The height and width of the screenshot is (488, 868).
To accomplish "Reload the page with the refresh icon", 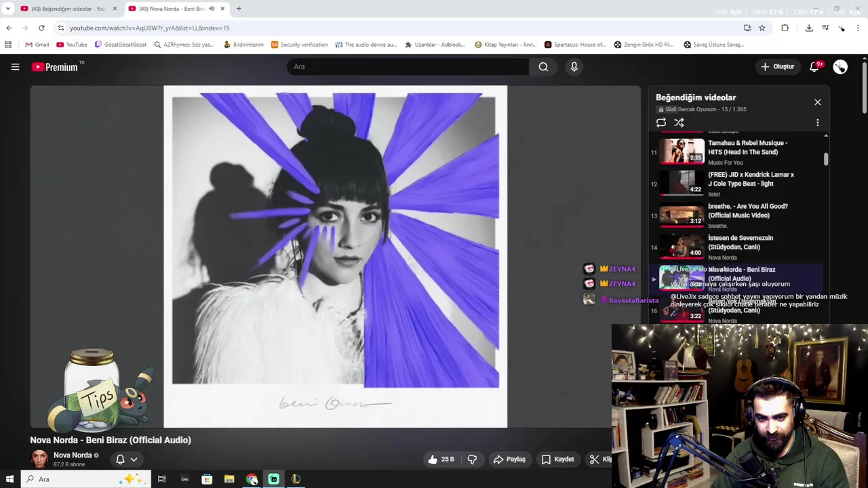I will click(x=41, y=28).
